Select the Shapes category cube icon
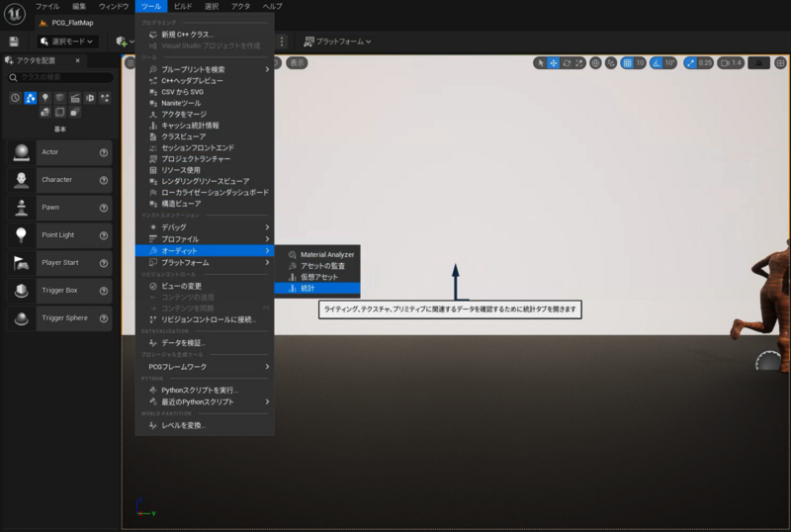This screenshot has width=791, height=532. (60, 98)
